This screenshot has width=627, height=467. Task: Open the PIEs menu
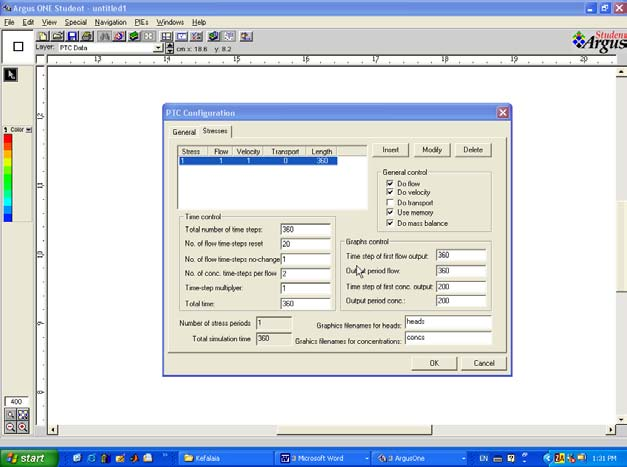tap(141, 22)
